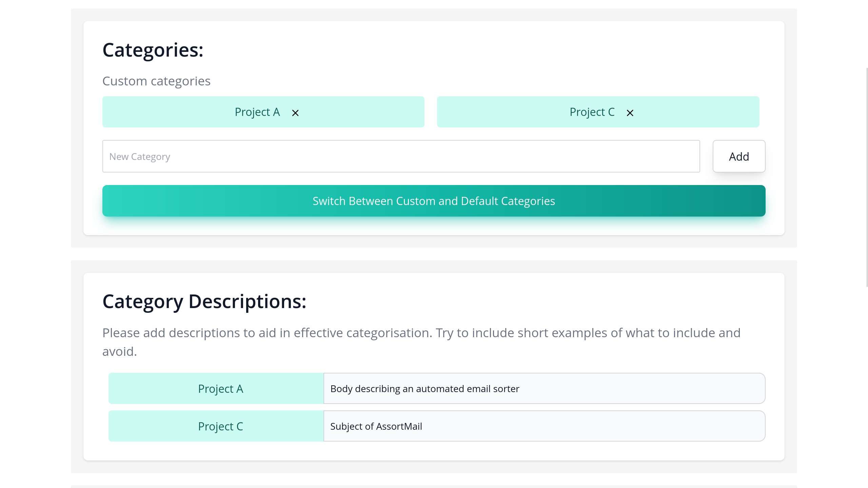The image size is (868, 488).
Task: Click the Custom categories subtitle text
Action: click(156, 81)
